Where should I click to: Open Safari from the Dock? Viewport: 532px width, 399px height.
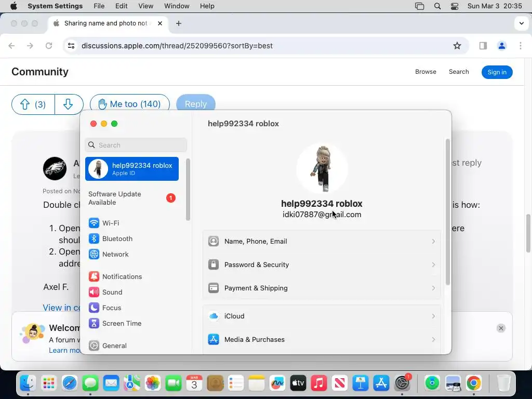click(70, 383)
